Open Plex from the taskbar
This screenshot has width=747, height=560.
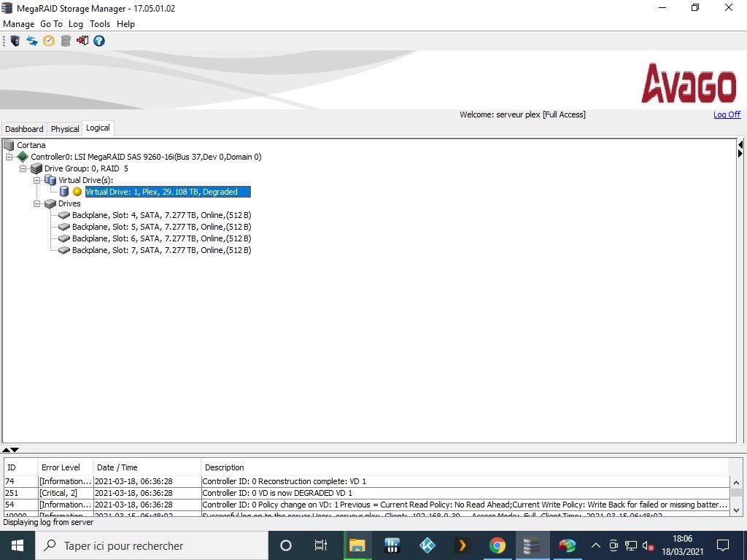[462, 545]
